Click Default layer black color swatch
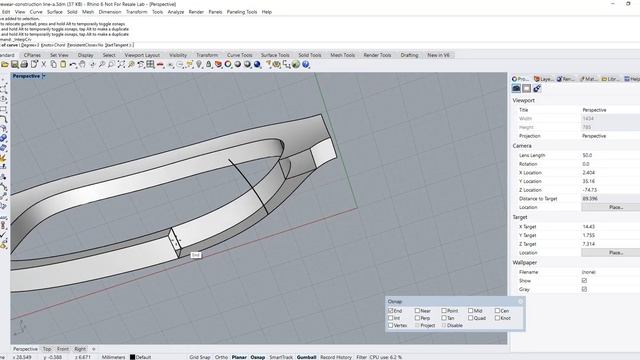This screenshot has height=360, width=640. pyautogui.click(x=132, y=357)
